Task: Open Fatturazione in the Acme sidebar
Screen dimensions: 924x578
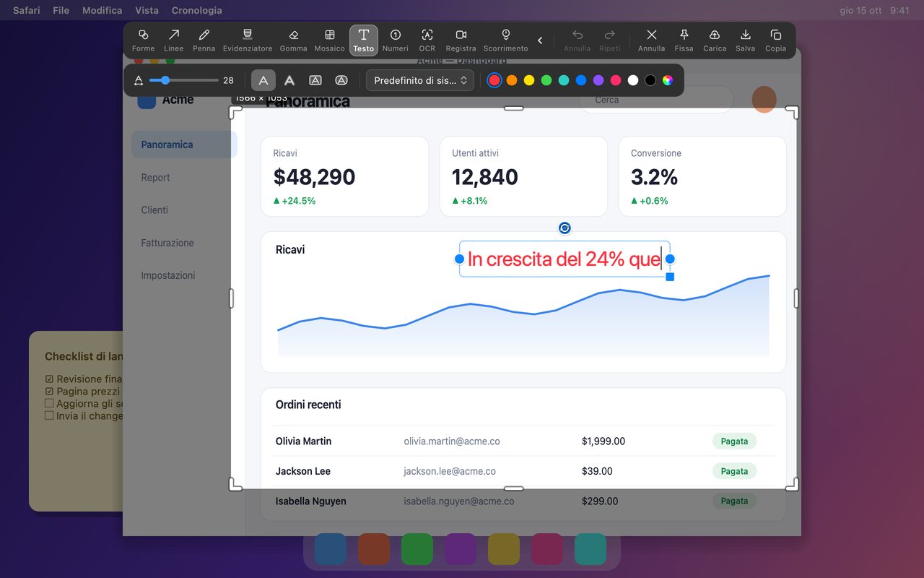Action: (x=167, y=243)
